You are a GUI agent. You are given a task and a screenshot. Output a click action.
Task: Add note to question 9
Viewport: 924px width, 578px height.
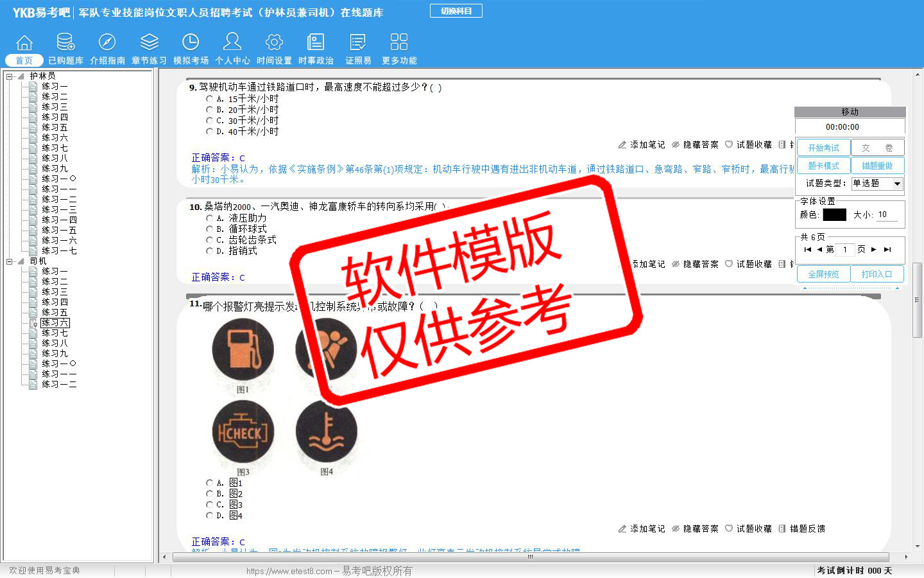tap(642, 144)
